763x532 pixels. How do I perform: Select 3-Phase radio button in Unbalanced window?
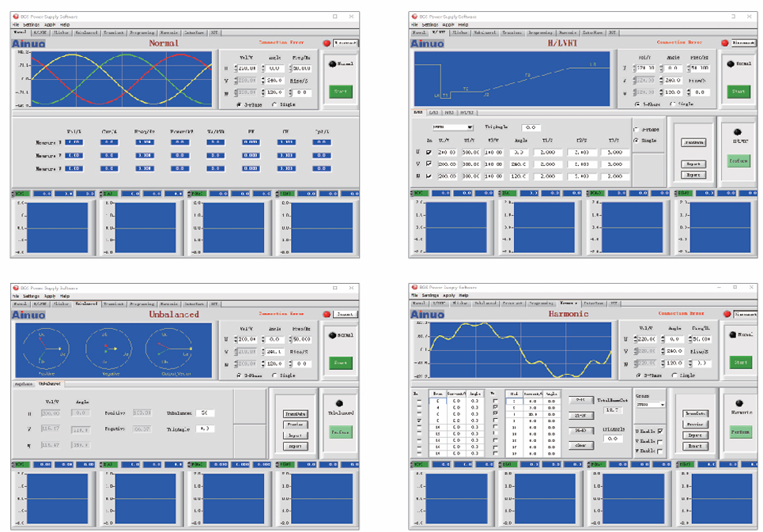(x=240, y=376)
